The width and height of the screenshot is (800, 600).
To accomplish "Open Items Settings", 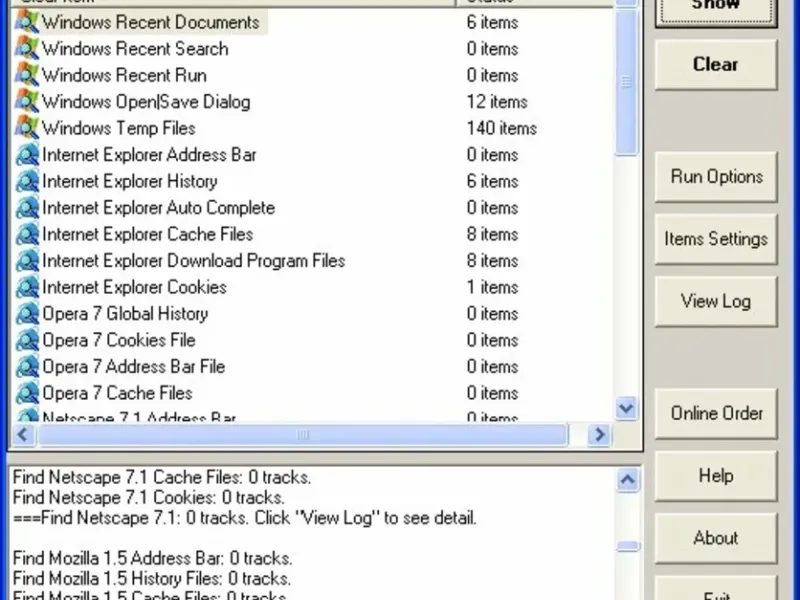I will click(x=716, y=239).
